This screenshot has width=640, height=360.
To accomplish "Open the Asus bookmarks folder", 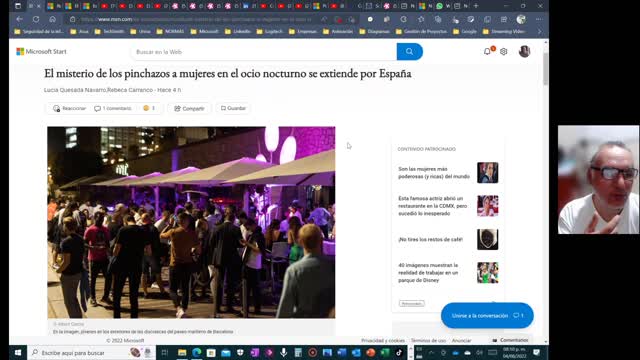I will 79,31.
